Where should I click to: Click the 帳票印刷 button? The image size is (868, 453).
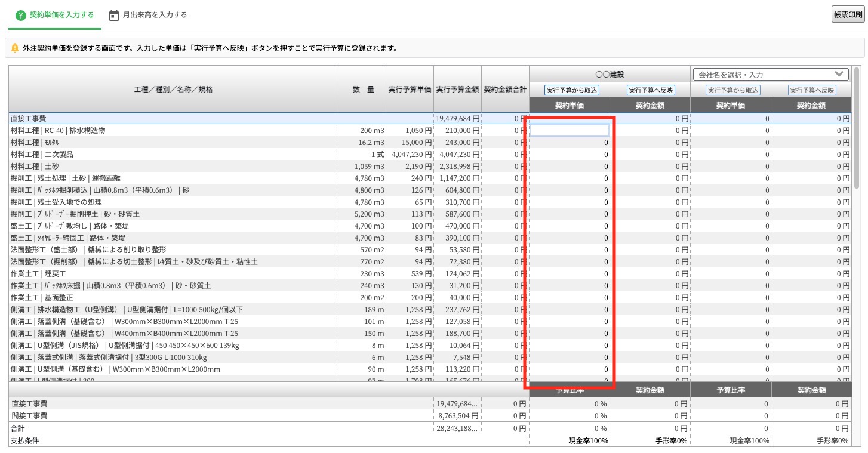click(x=848, y=14)
